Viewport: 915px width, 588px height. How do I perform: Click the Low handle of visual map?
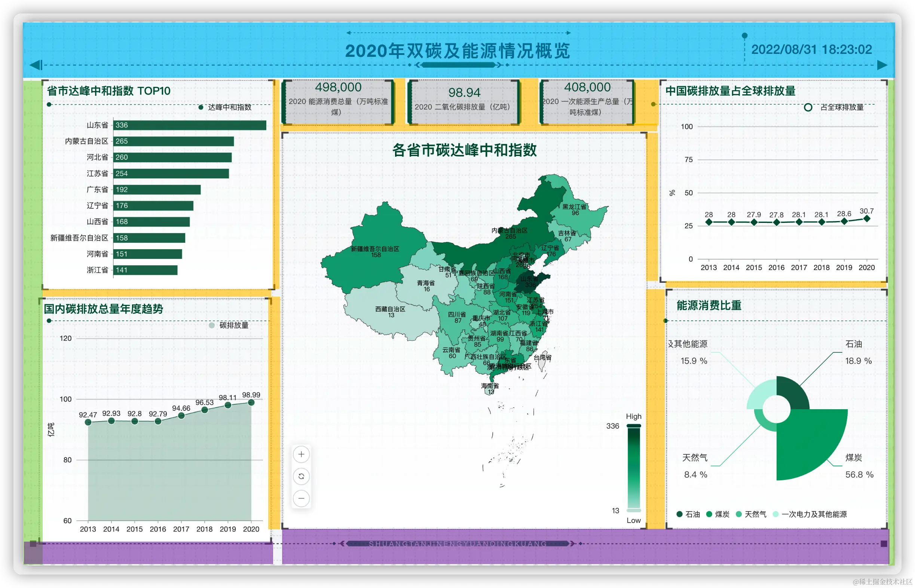point(634,511)
